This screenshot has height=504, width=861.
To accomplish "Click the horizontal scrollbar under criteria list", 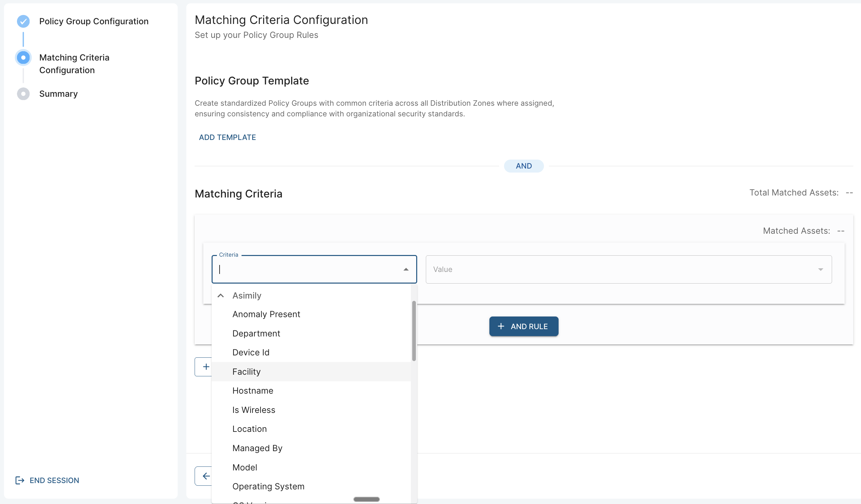I will click(367, 499).
